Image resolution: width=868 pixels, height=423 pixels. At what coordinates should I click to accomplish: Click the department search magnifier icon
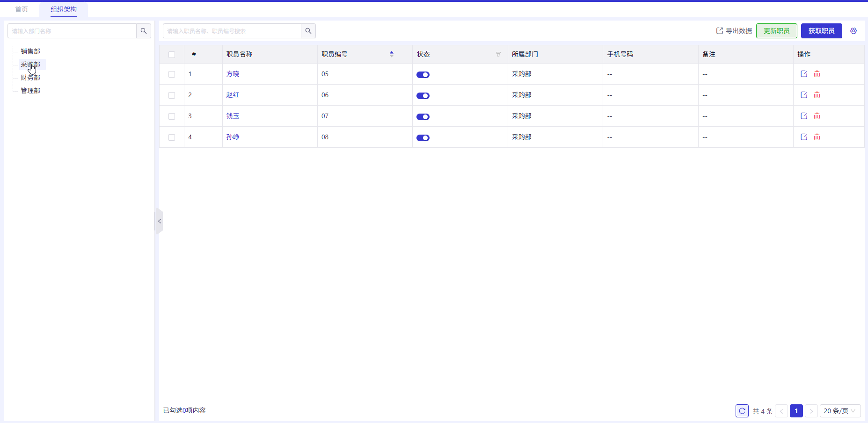[144, 31]
